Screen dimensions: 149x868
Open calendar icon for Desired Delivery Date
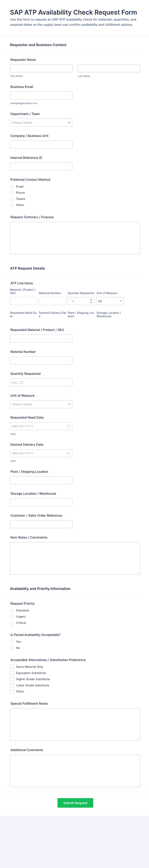(x=68, y=453)
